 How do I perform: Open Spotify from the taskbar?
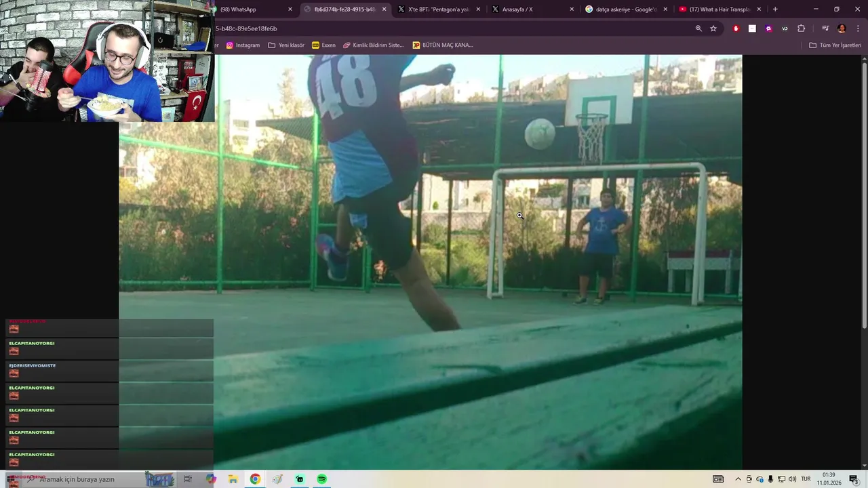click(x=322, y=479)
